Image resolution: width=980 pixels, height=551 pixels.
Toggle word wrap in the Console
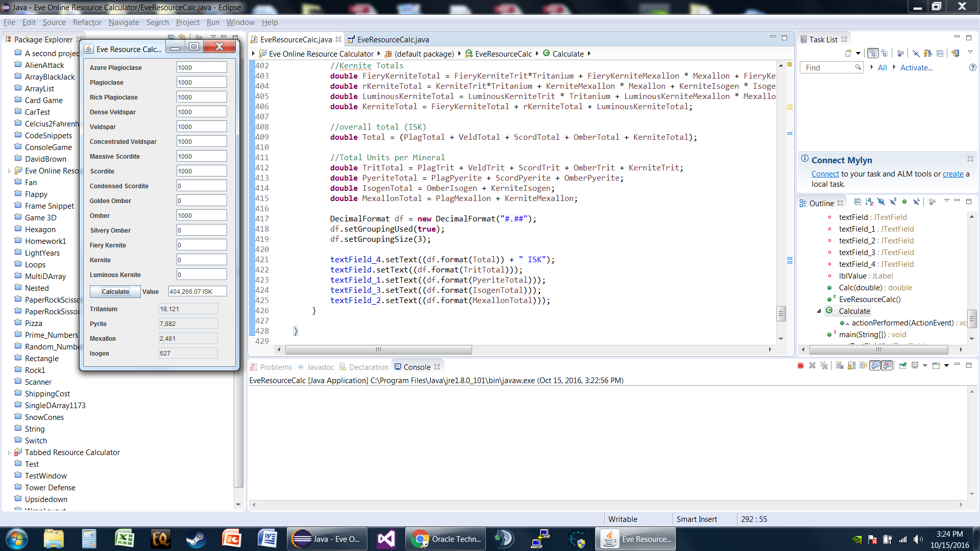pyautogui.click(x=863, y=366)
